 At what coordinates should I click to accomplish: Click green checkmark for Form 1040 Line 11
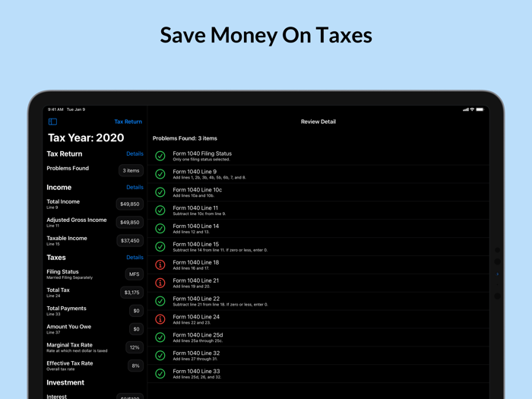tap(160, 211)
